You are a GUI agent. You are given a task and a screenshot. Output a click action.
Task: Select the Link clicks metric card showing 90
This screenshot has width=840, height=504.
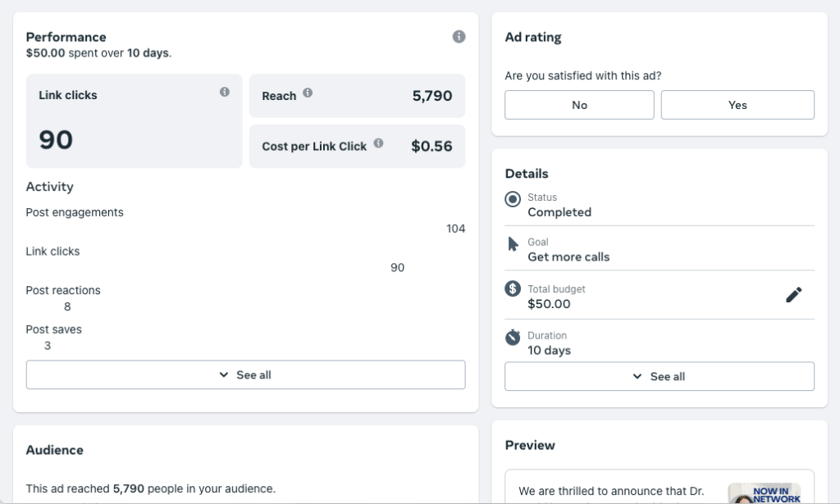tap(134, 121)
